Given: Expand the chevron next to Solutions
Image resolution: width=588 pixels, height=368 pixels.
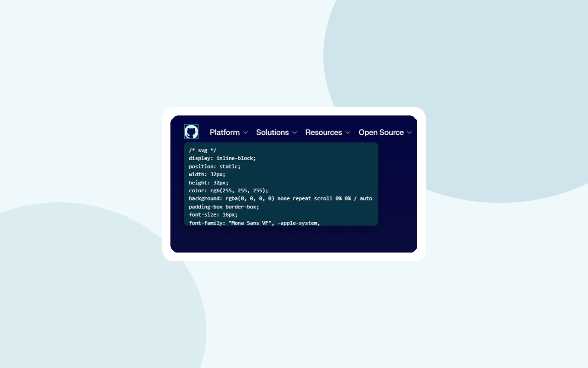Looking at the screenshot, I should click(294, 132).
